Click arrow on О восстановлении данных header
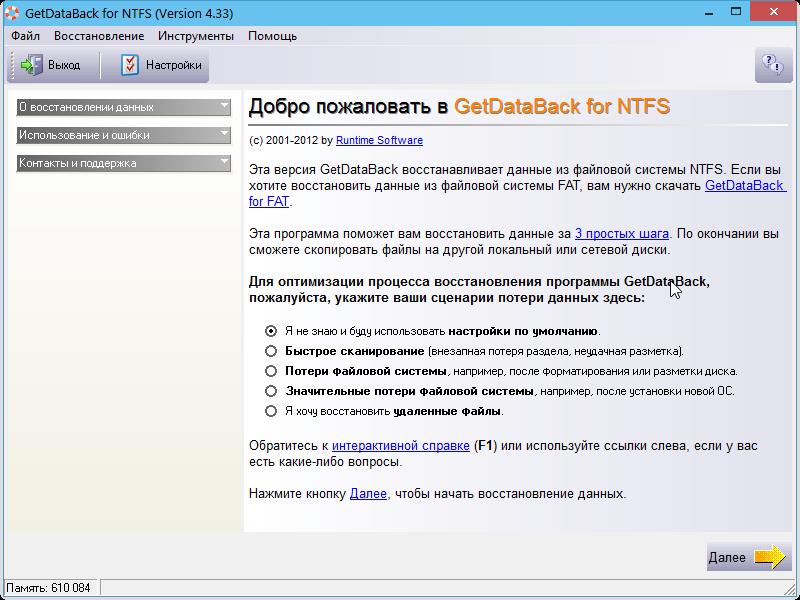Screen dimensions: 800x600 coord(224,106)
